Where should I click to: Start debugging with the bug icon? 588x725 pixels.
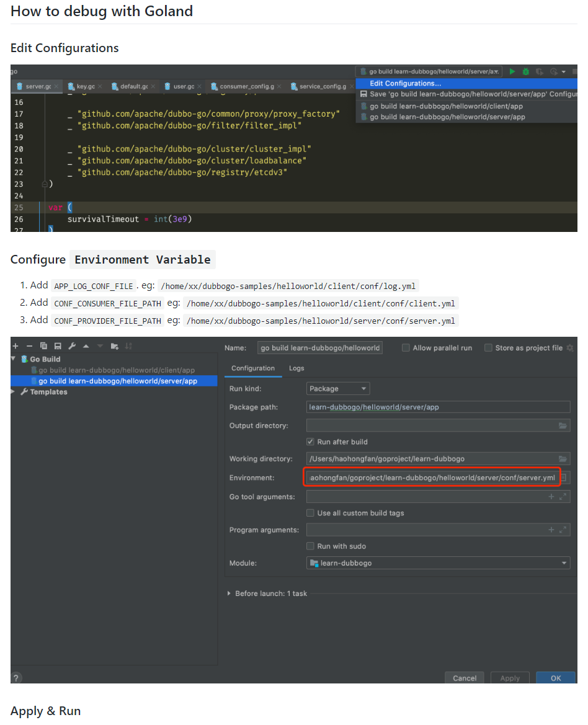click(525, 71)
